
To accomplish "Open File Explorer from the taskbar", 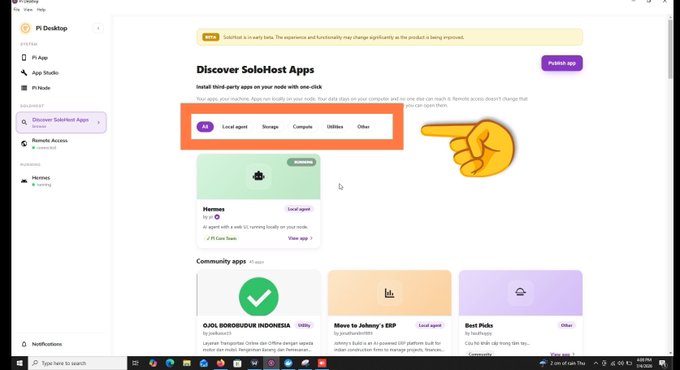I will (186, 363).
